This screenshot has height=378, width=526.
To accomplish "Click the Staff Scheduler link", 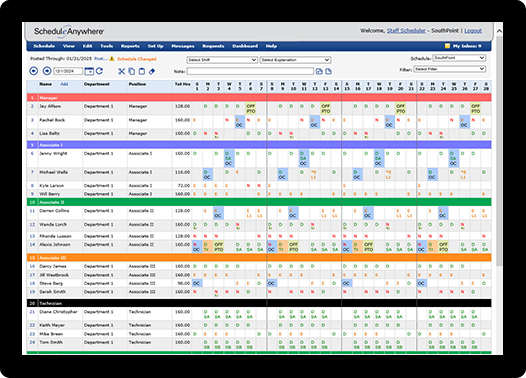I will pos(406,31).
